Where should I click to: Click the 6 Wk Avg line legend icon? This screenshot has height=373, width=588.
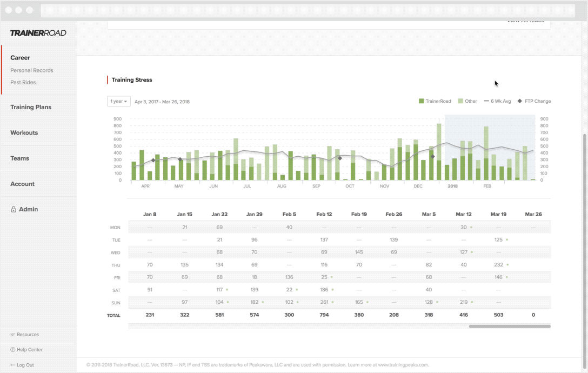click(x=486, y=101)
